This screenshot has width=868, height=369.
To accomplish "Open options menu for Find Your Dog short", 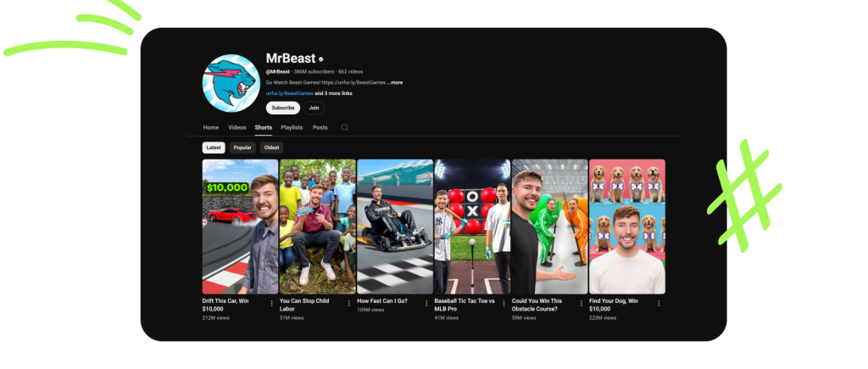I will pos(659,303).
